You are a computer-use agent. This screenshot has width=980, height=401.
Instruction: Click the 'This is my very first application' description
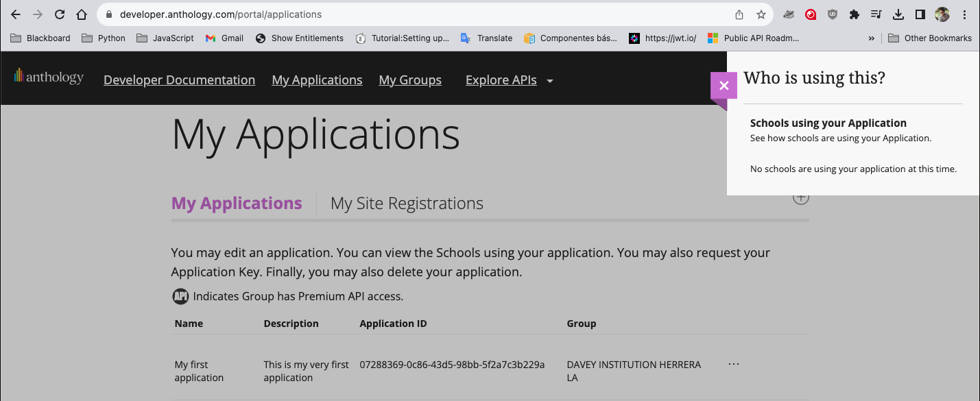306,371
